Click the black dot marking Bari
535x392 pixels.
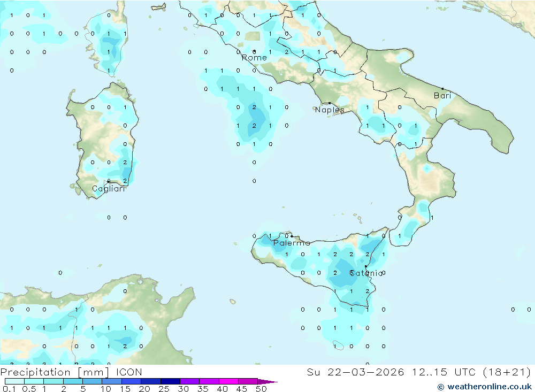click(x=442, y=89)
